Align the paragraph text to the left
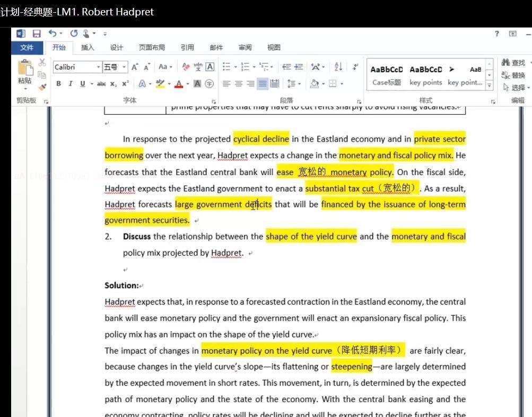 coord(226,84)
